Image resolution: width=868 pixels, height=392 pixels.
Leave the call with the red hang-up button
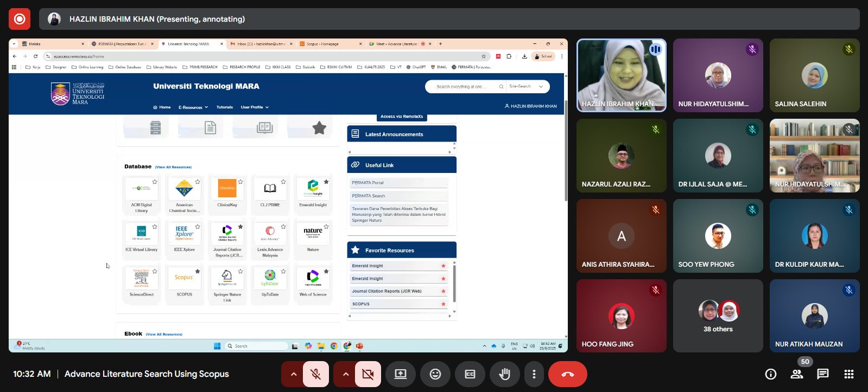coord(567,374)
